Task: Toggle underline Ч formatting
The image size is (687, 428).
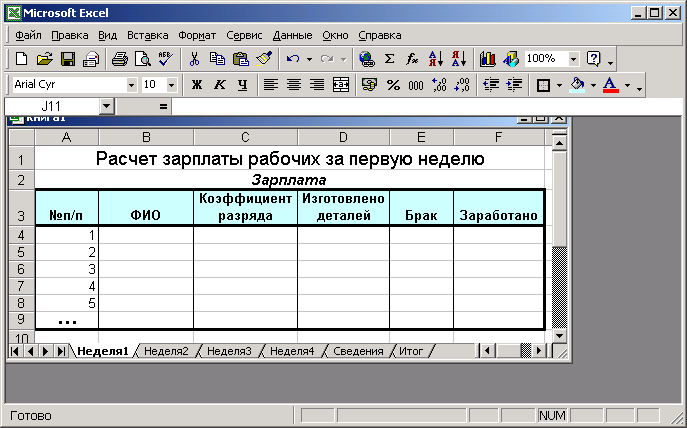Action: click(x=242, y=85)
